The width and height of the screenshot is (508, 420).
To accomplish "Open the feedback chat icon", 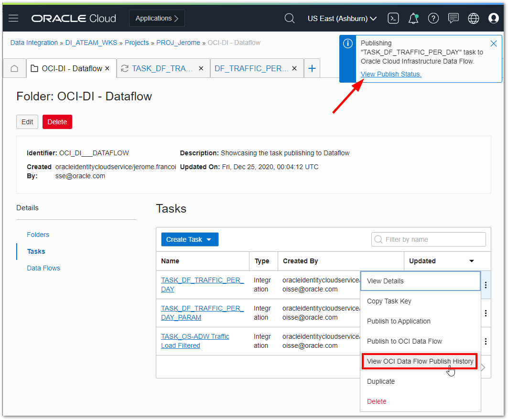I will [x=453, y=18].
